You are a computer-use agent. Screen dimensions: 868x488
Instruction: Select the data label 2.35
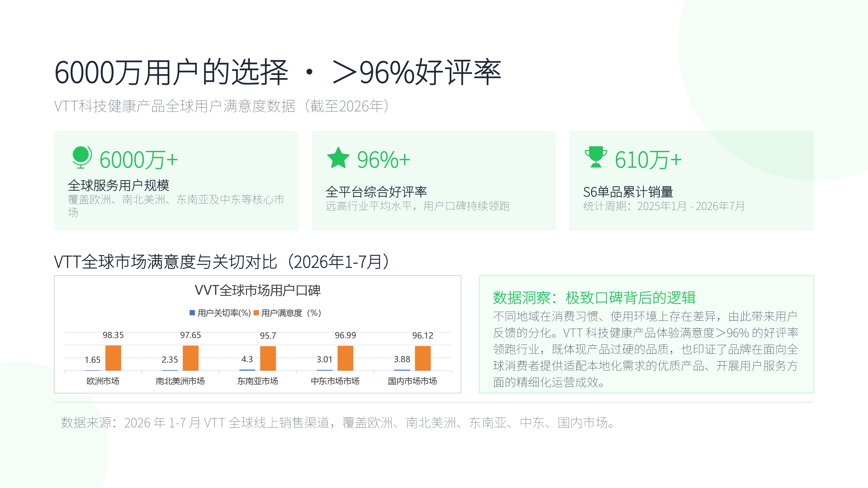pos(170,360)
